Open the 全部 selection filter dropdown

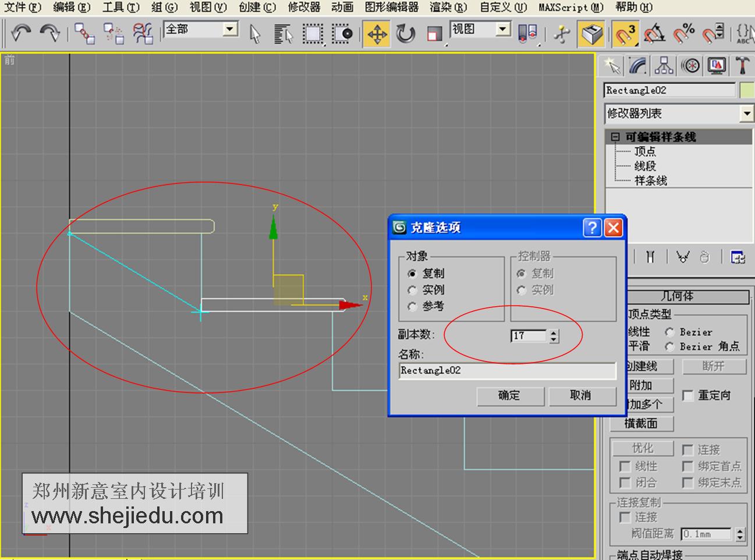229,28
